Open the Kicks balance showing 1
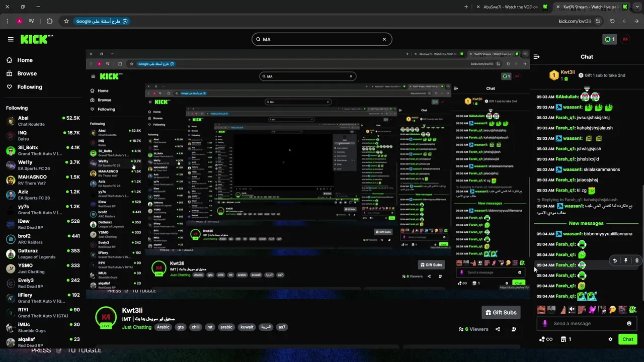This screenshot has height=362, width=644. 609,39
